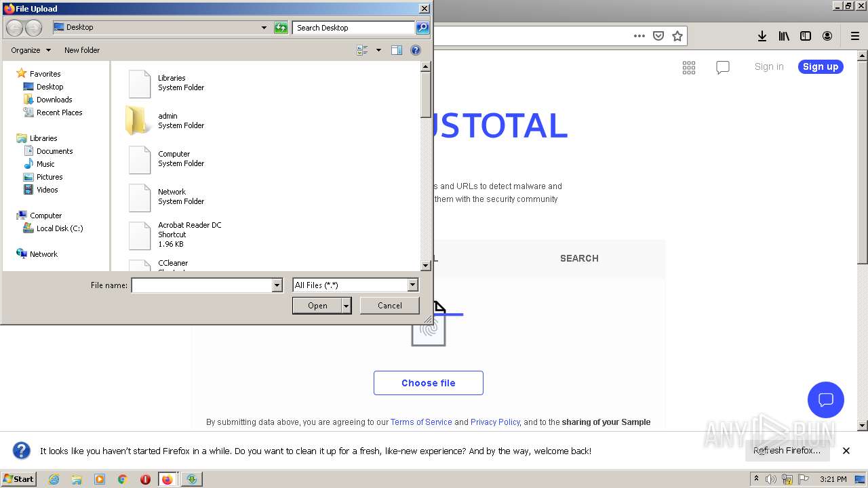Refresh the Desktop location with green arrows
Viewport: 868px width, 488px height.
click(281, 28)
